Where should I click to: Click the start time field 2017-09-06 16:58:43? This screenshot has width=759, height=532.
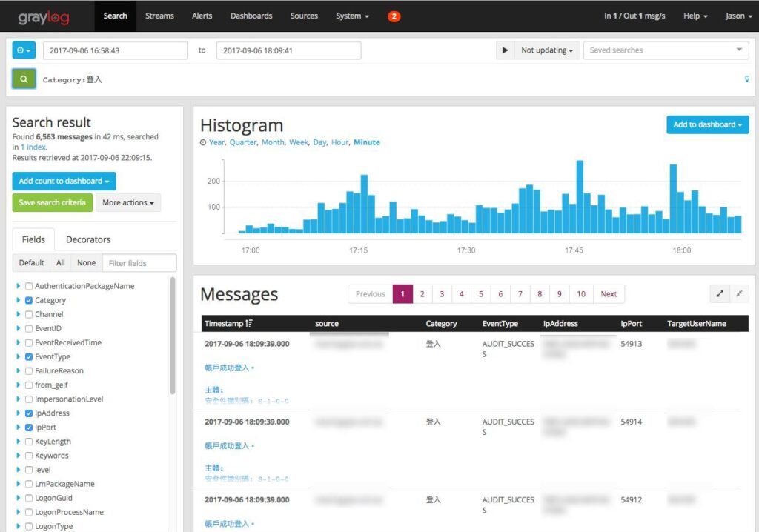coord(115,50)
